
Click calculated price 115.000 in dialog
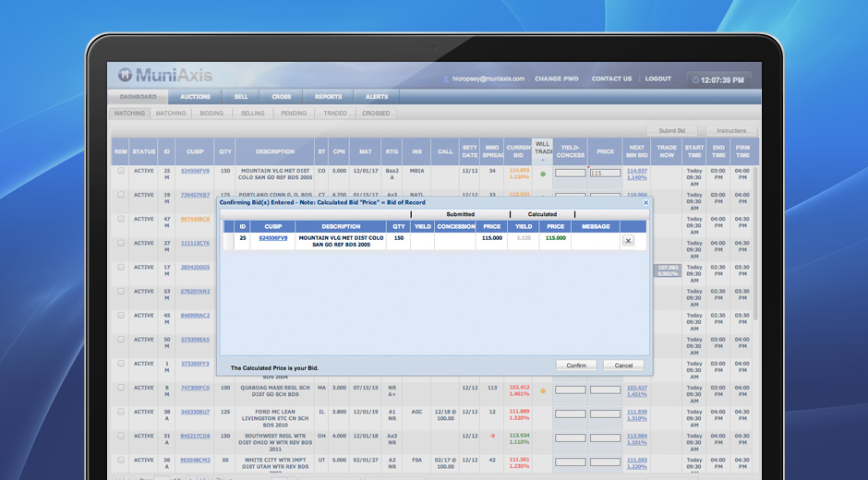(x=555, y=238)
